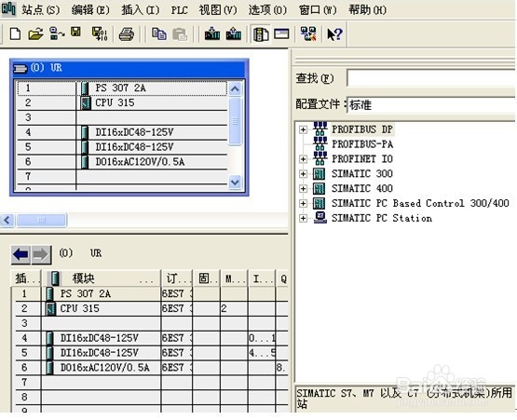Select PROFIBUS DP icon in the catalog
This screenshot has height=420, width=517.
click(320, 129)
